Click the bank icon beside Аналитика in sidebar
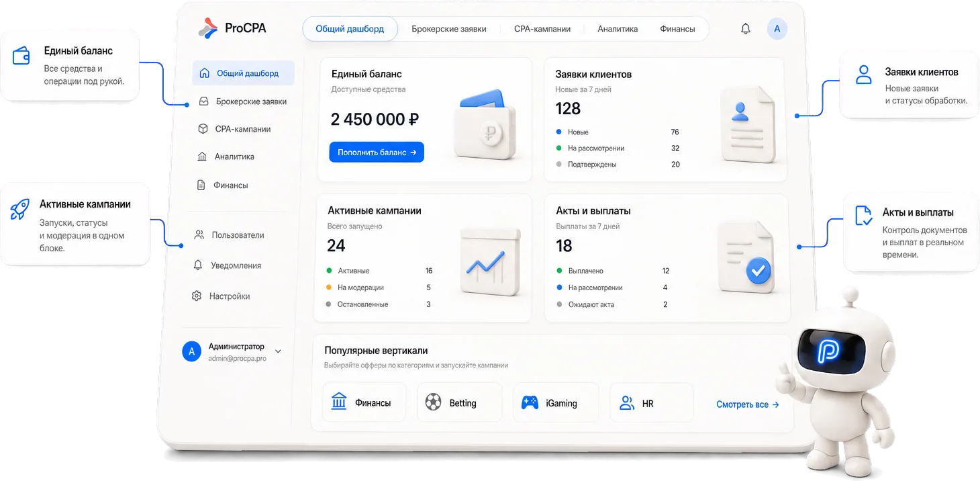Viewport: 980px width, 481px height. coord(202,157)
